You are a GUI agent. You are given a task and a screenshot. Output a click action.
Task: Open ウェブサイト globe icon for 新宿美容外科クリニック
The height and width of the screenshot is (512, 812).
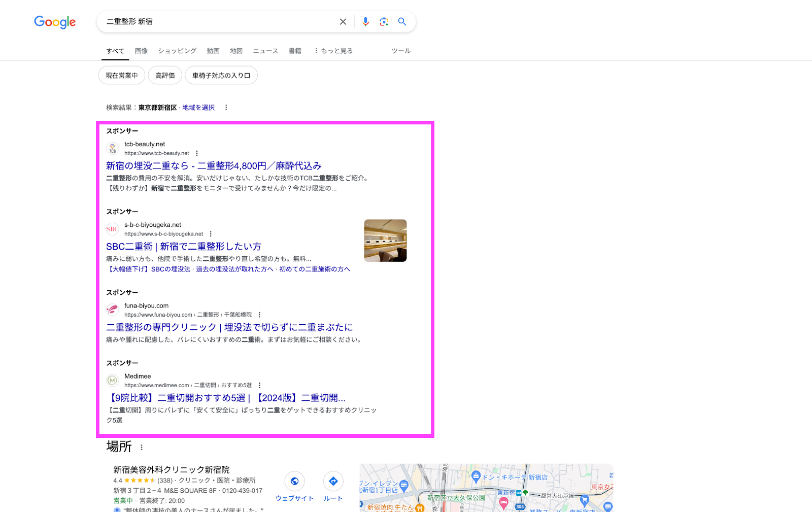[x=294, y=481]
